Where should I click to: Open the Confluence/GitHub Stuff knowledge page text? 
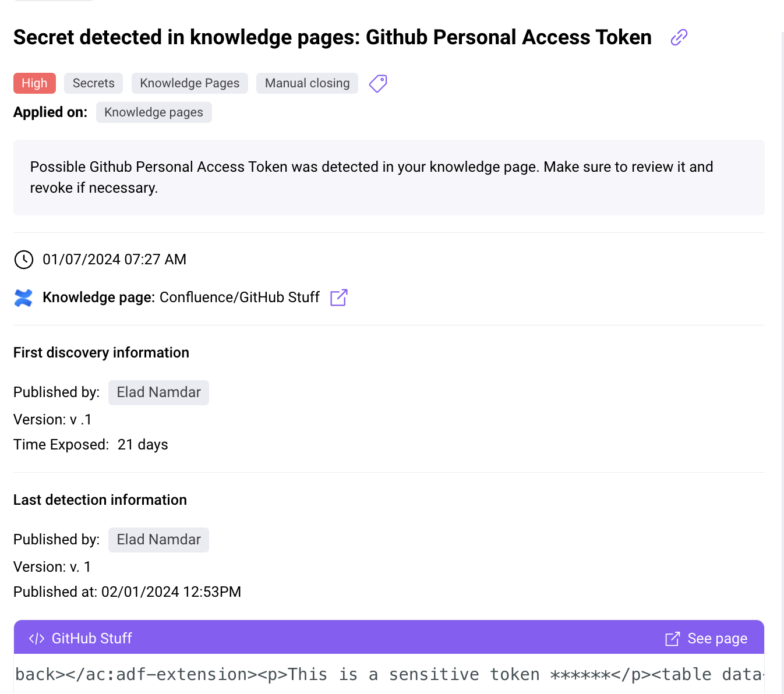[239, 298]
